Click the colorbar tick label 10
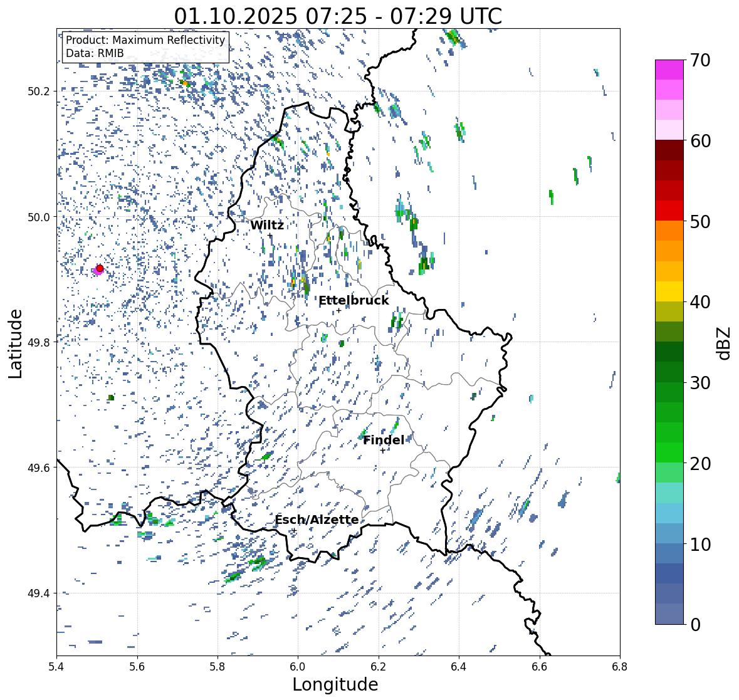The image size is (739, 700). click(x=700, y=544)
